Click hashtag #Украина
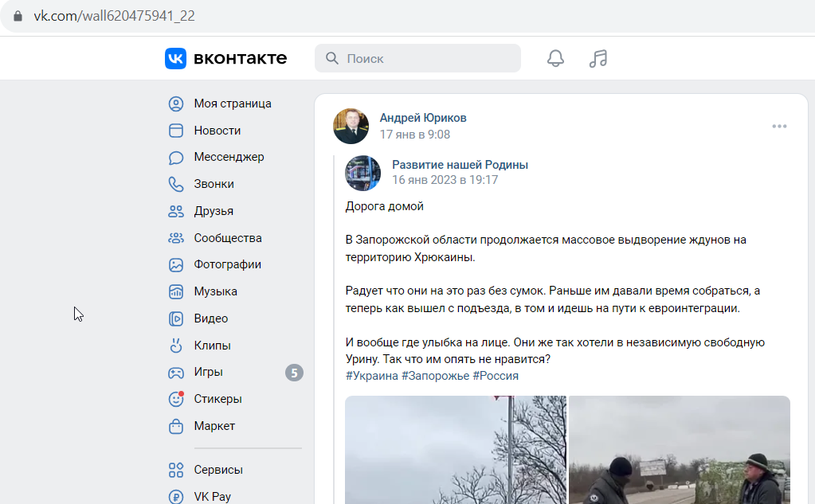The width and height of the screenshot is (815, 504). tap(371, 376)
